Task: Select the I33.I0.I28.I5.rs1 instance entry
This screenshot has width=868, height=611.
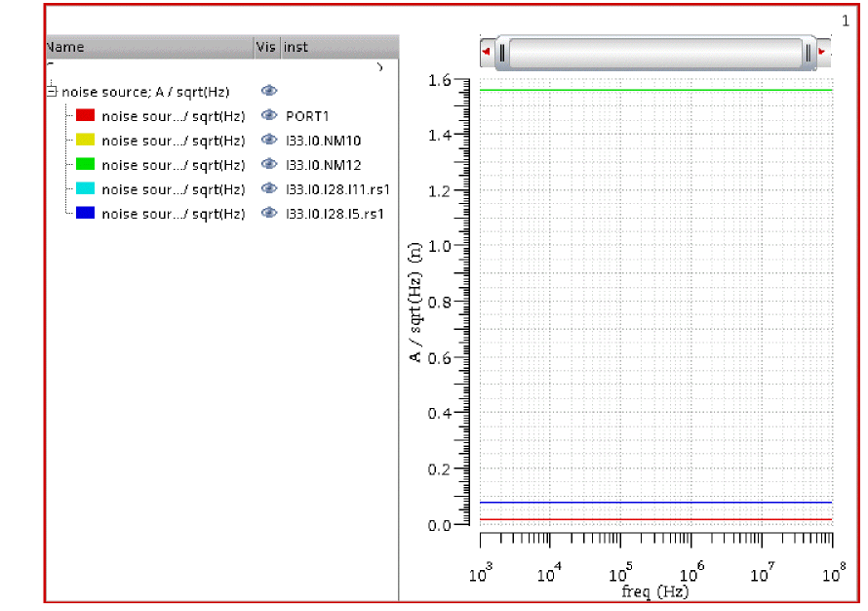Action: point(335,213)
